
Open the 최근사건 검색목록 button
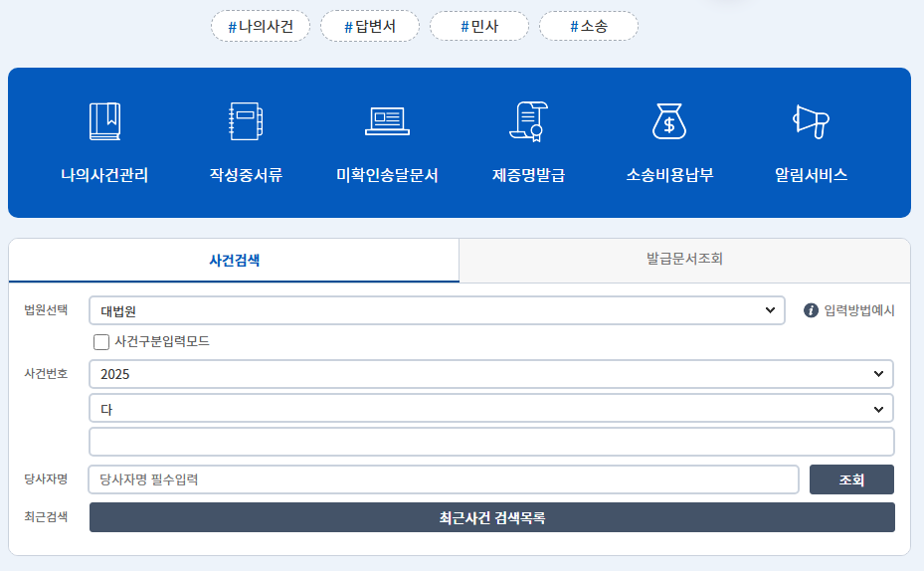(492, 517)
